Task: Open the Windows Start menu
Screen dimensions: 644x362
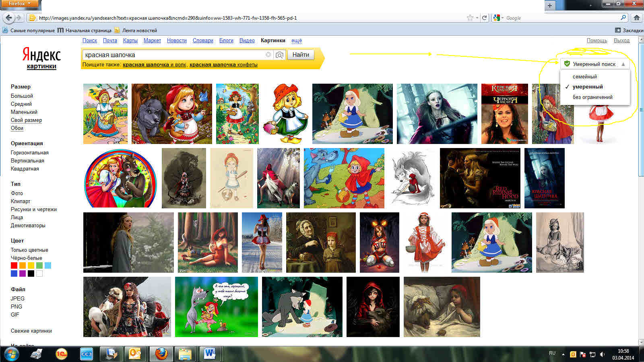Action: tap(11, 354)
